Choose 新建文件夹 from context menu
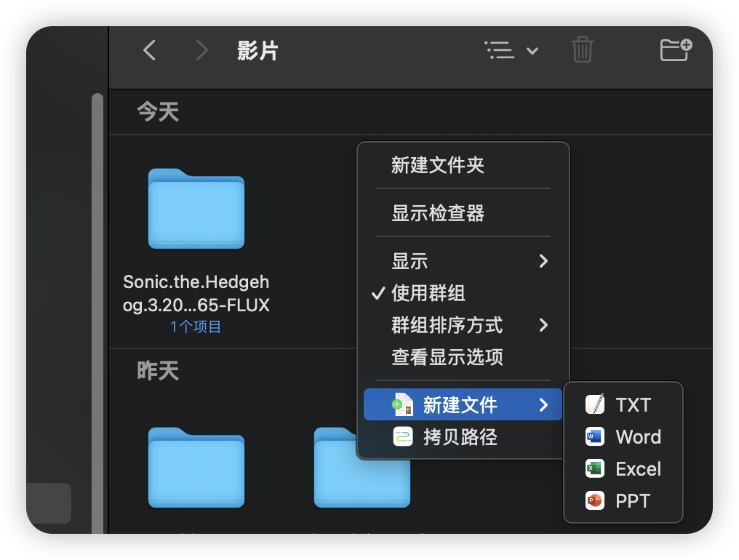 point(438,165)
